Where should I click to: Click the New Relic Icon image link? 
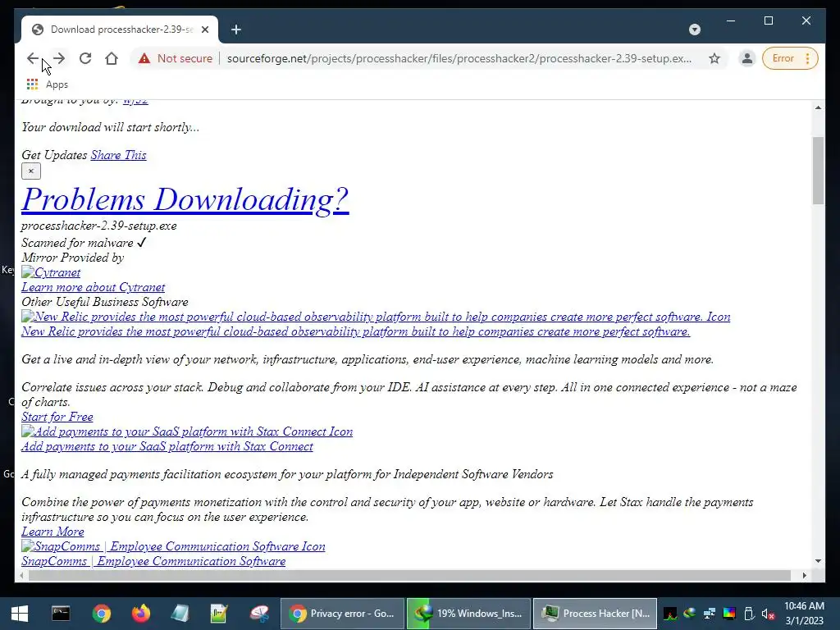376,317
